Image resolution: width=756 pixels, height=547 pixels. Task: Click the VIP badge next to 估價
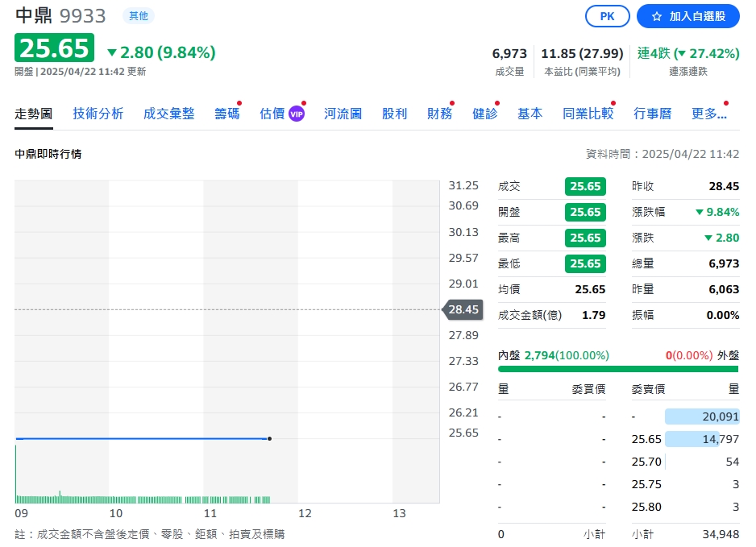pos(297,114)
